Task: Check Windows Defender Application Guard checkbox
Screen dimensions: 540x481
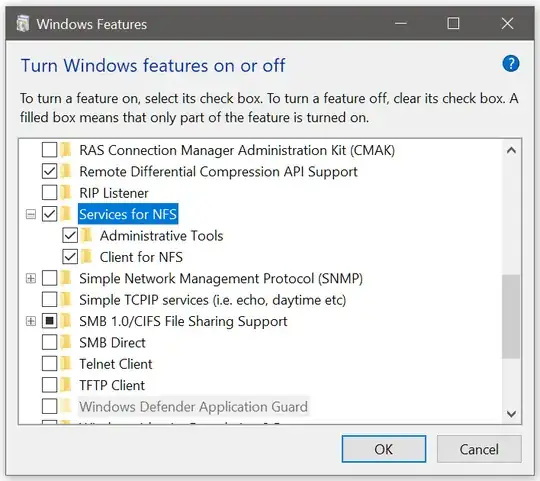Action: pos(50,407)
